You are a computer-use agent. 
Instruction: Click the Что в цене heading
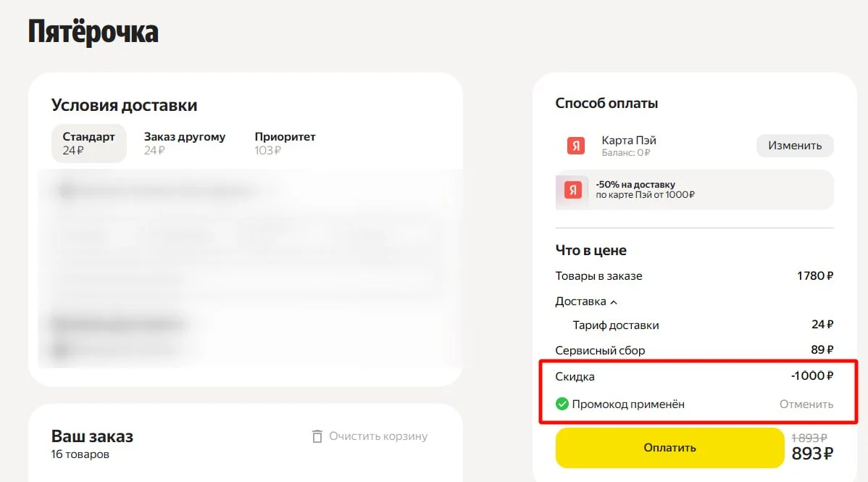[x=591, y=250]
